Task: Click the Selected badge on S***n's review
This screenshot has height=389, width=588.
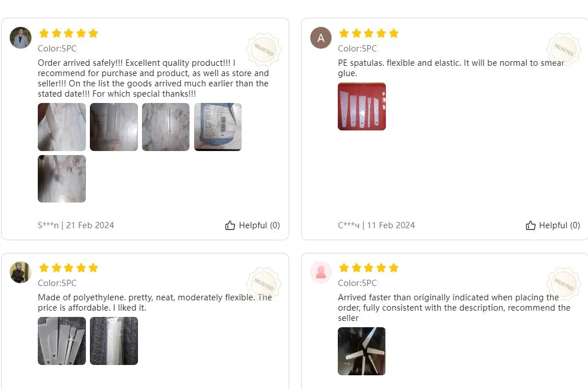Action: (x=263, y=50)
